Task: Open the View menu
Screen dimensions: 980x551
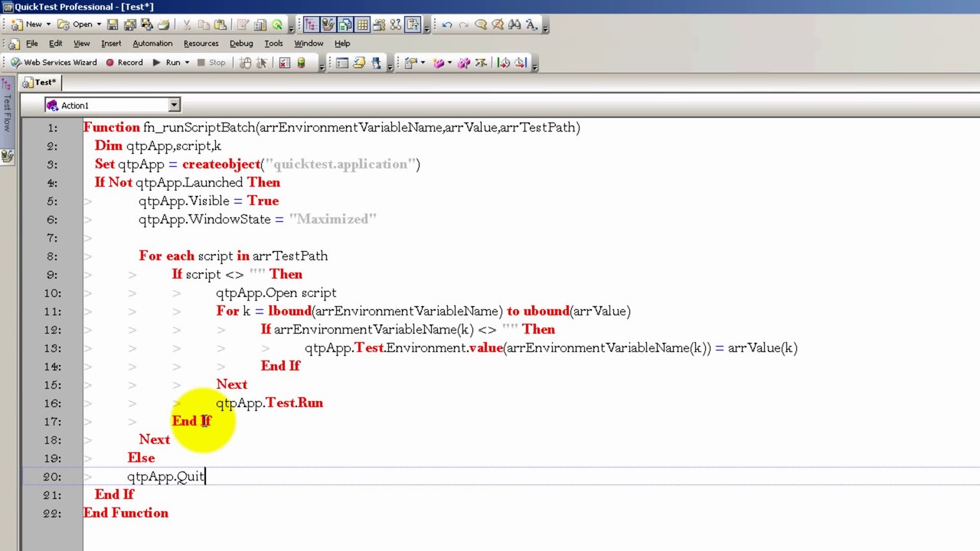Action: 82,44
